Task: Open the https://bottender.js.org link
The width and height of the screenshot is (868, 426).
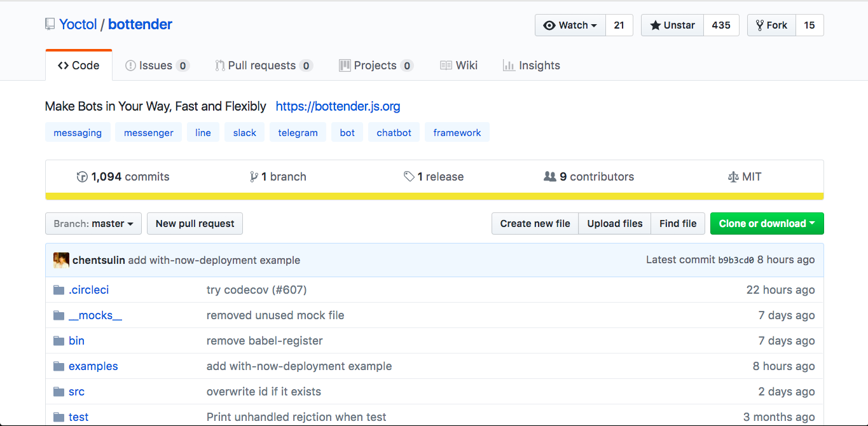Action: point(338,106)
